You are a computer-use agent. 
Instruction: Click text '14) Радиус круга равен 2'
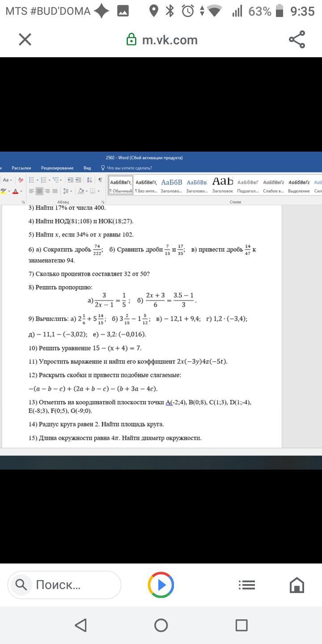coord(64,424)
